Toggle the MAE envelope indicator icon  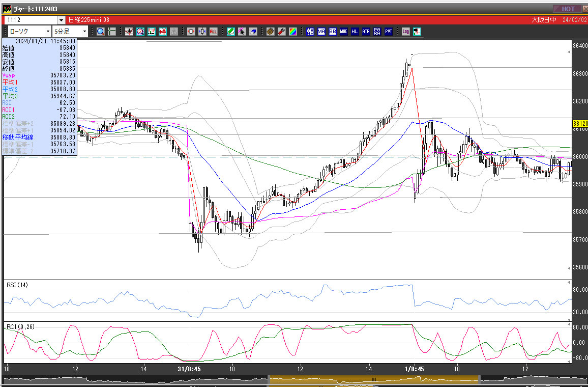tap(343, 32)
